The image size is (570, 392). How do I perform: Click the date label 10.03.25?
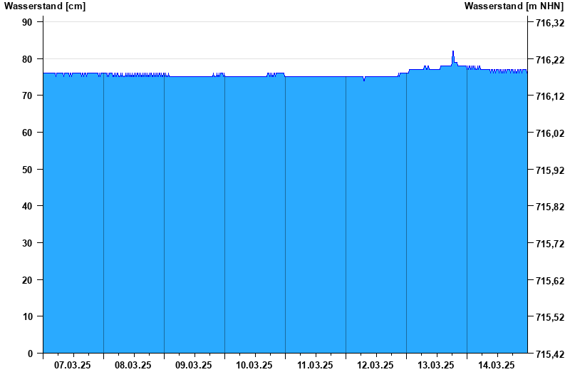(254, 365)
